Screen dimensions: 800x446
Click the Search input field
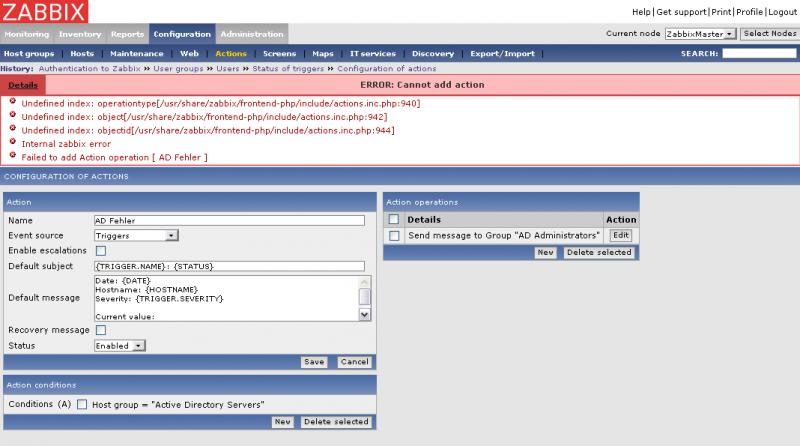tap(759, 54)
